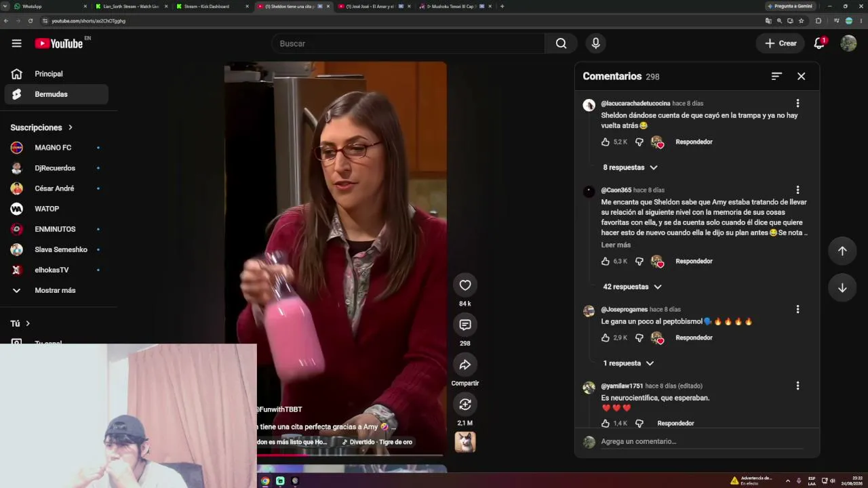Open the notifications bell
The width and height of the screenshot is (868, 488).
tap(819, 43)
